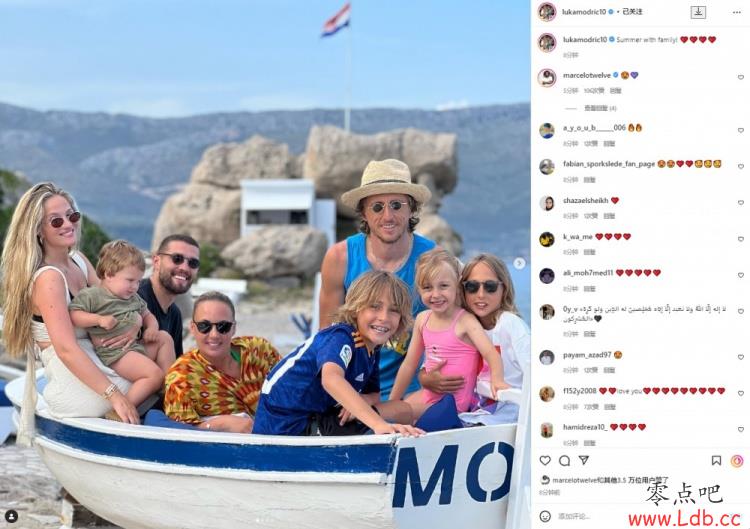This screenshot has height=529, width=750.
Task: Open lukamodric10 profile from the header username
Action: (x=584, y=12)
